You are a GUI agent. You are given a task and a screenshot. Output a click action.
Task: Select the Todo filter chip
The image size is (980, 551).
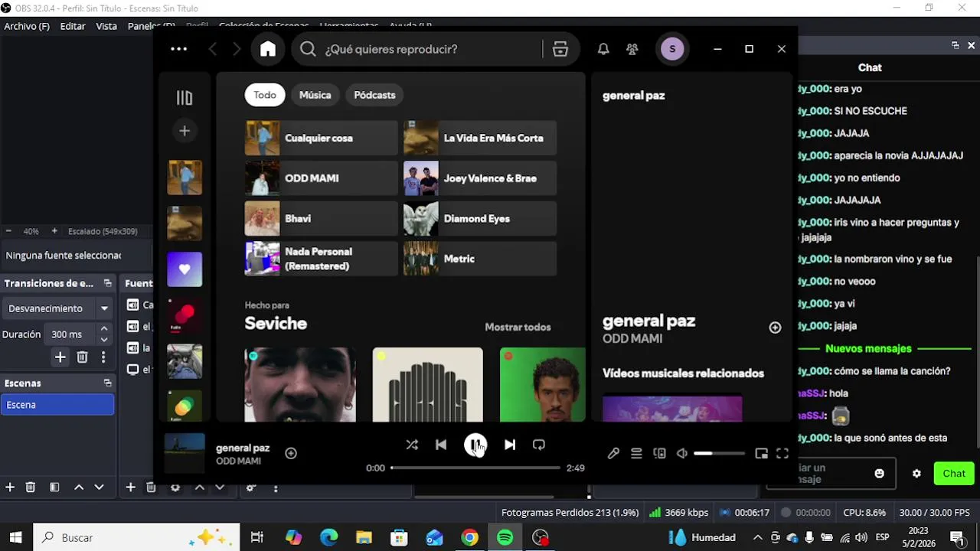click(x=265, y=95)
